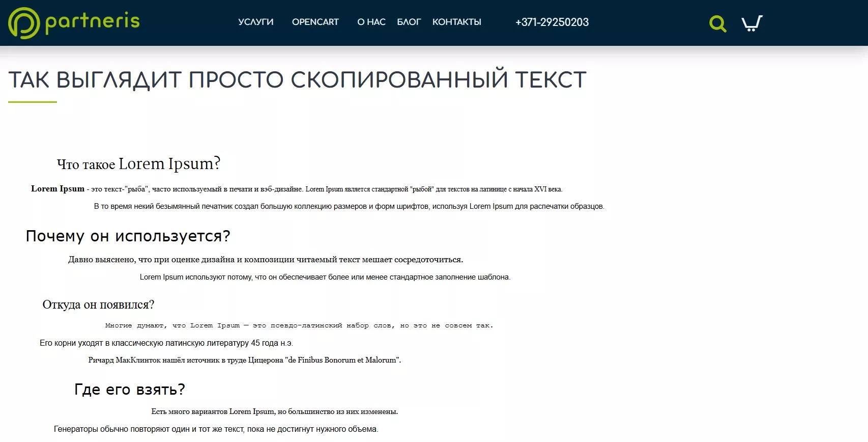Click the partneris wordmark text in header
Viewport: 868px width, 442px height.
(92, 21)
